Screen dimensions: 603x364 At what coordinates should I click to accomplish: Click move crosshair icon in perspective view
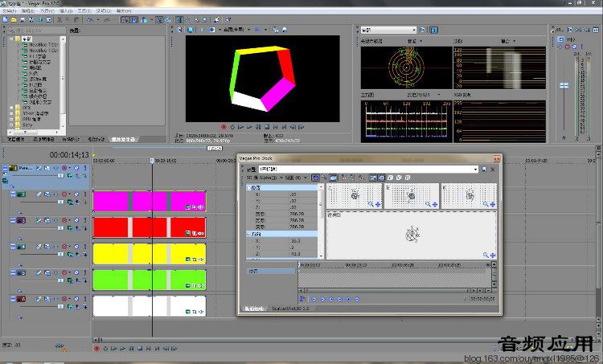pos(493,256)
